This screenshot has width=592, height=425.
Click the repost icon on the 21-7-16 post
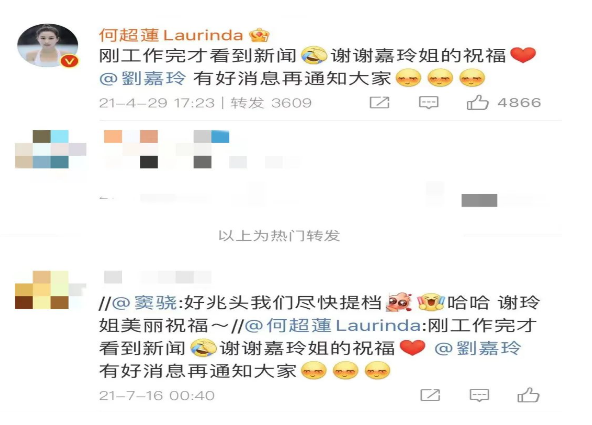coord(430,395)
